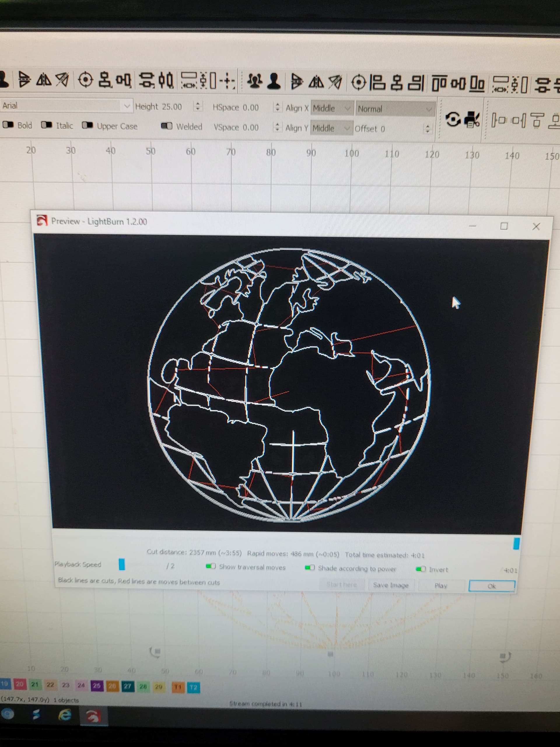Click the HSpace stepper arrows

277,107
